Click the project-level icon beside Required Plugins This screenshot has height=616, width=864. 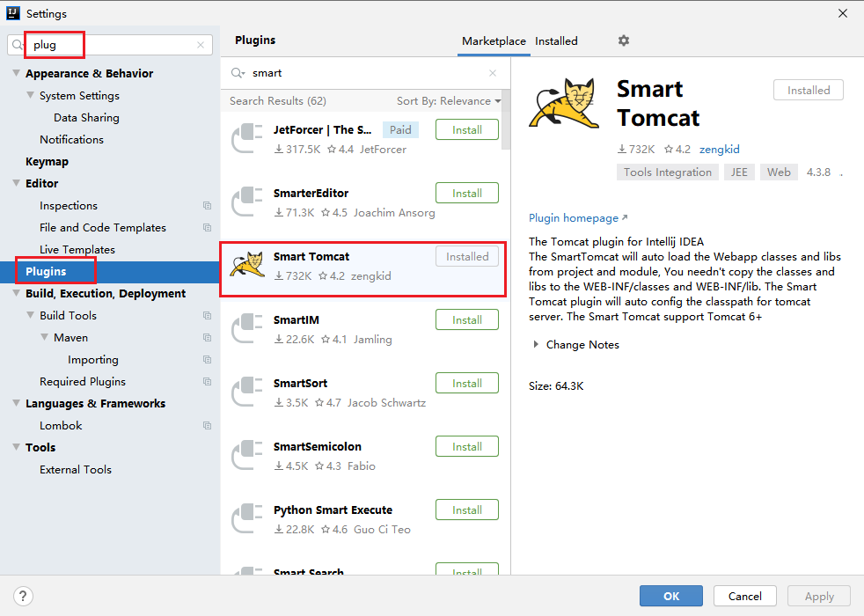pos(207,382)
